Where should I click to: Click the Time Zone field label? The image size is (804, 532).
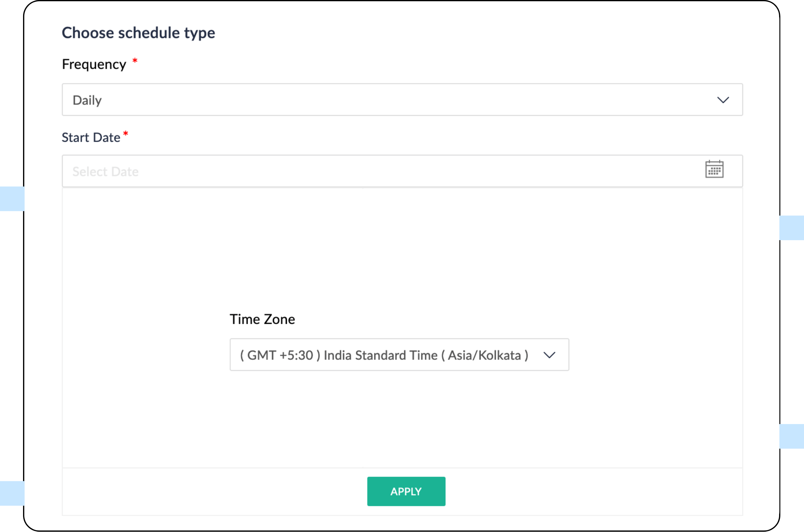pyautogui.click(x=262, y=319)
